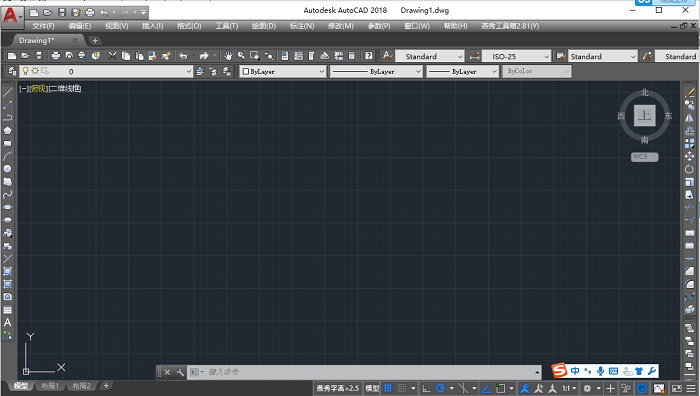Open the ISO-25 dimension style dropdown

click(x=516, y=56)
